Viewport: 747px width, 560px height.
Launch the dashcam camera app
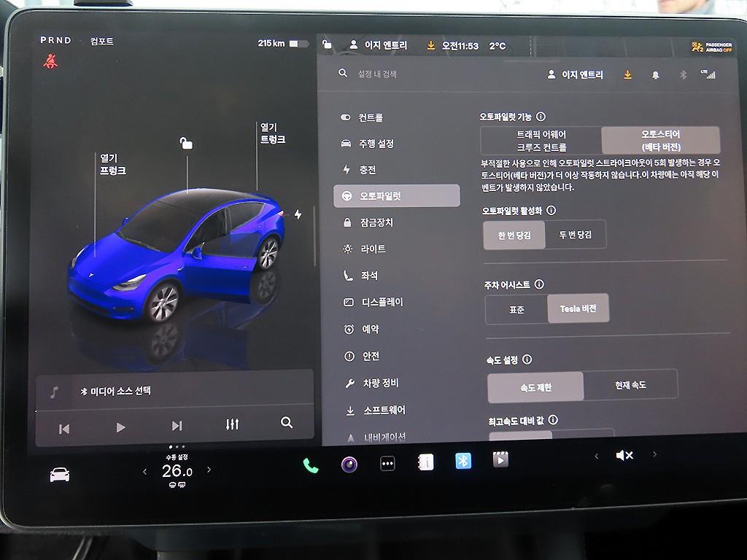(x=349, y=464)
